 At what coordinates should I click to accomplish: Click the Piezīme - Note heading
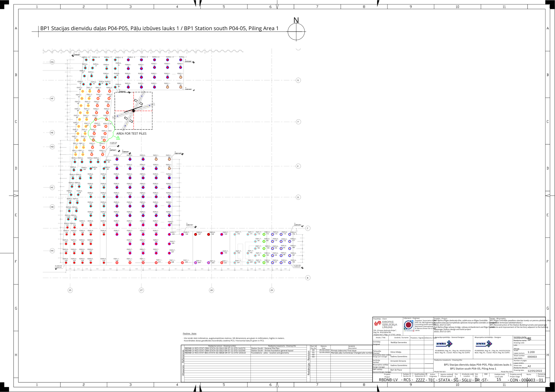[x=190, y=333]
